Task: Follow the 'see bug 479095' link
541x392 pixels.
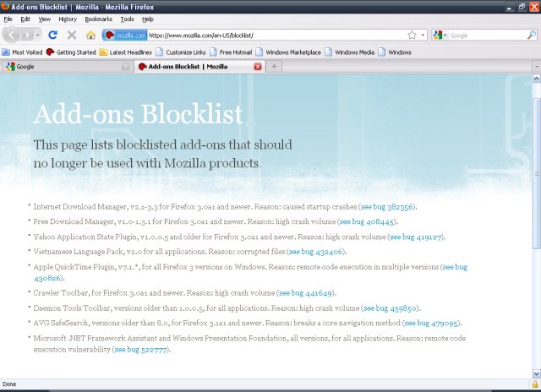Action: [x=431, y=323]
